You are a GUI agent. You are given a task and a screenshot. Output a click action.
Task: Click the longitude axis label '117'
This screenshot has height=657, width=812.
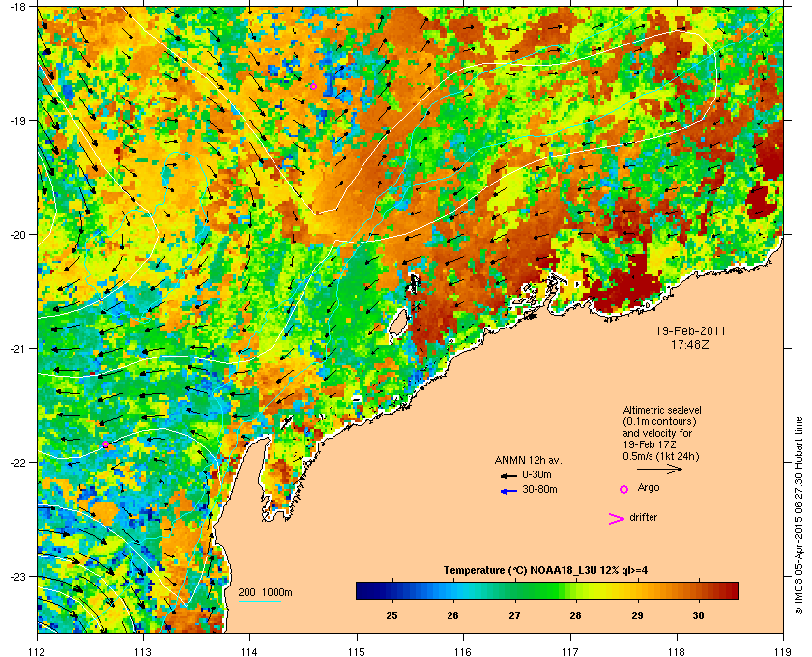pos(570,651)
